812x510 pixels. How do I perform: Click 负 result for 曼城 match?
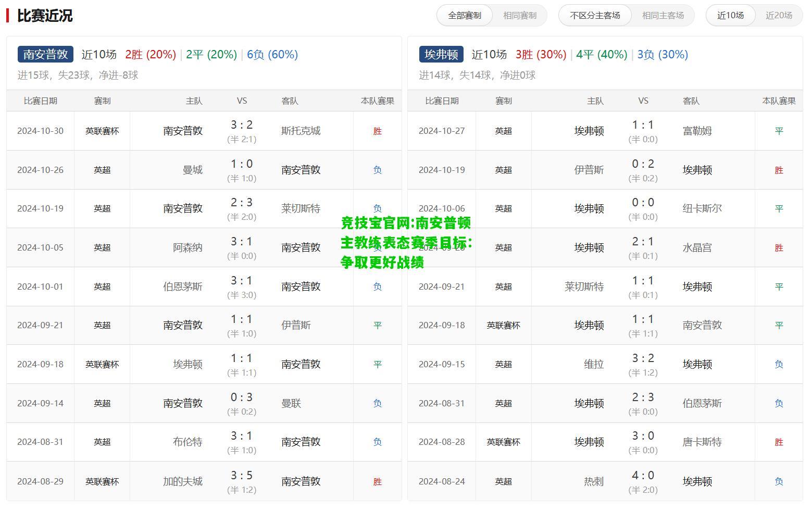click(378, 170)
